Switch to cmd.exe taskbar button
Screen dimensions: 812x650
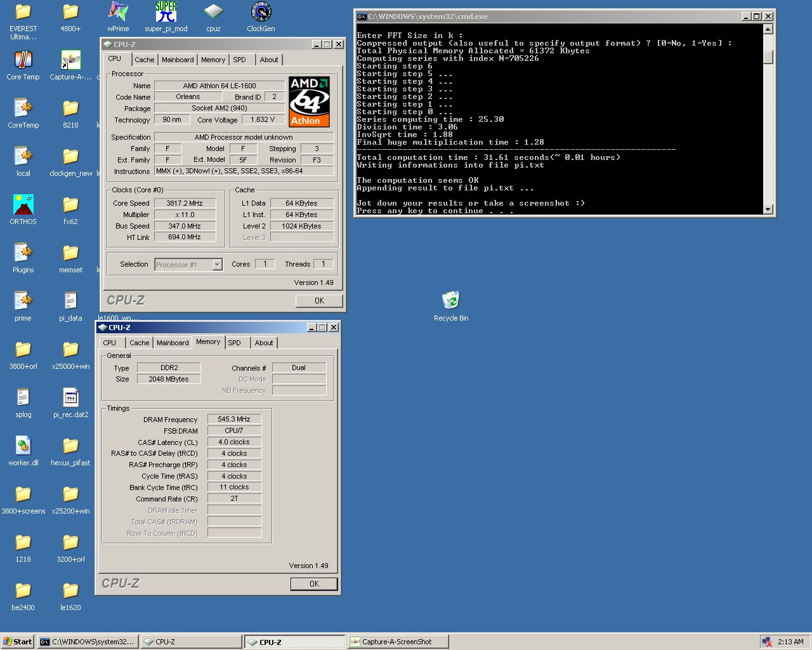(87, 642)
